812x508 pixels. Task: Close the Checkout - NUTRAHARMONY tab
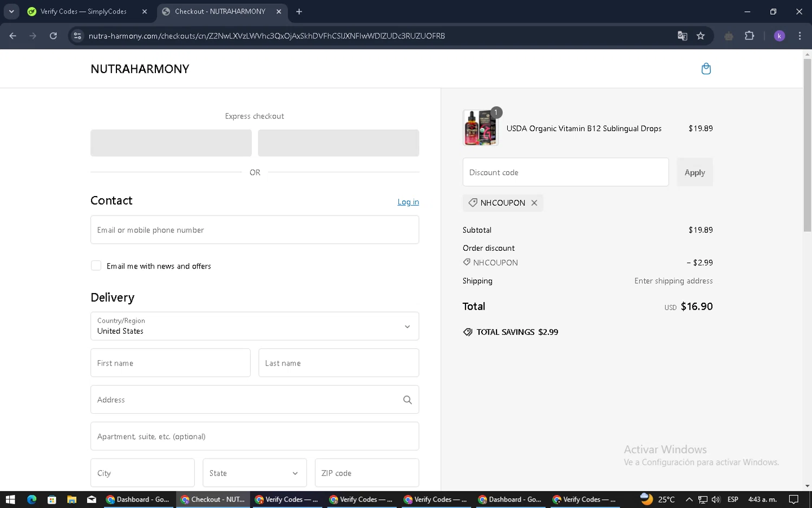coord(279,11)
